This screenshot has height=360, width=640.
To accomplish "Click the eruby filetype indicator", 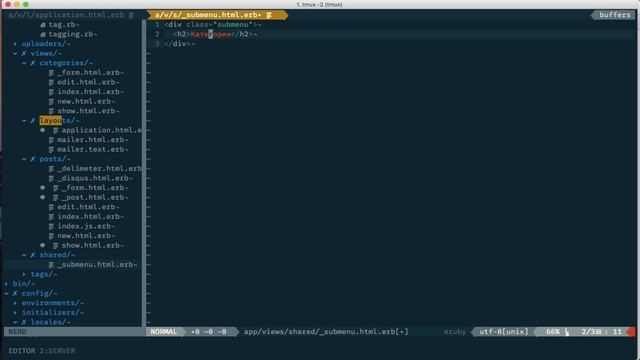I will click(455, 332).
